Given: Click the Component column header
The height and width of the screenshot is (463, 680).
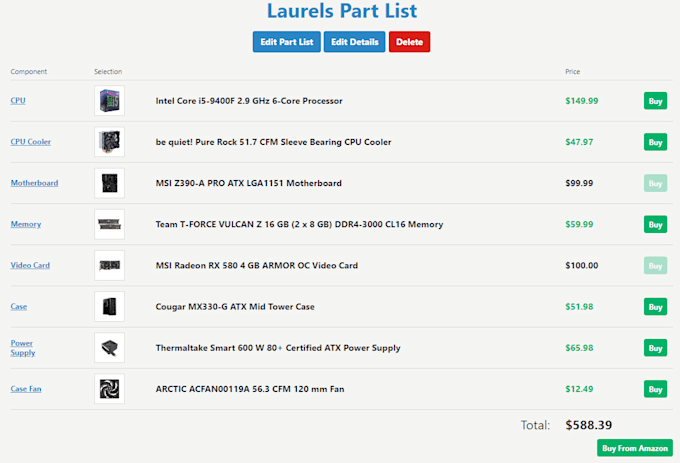Looking at the screenshot, I should (x=29, y=72).
